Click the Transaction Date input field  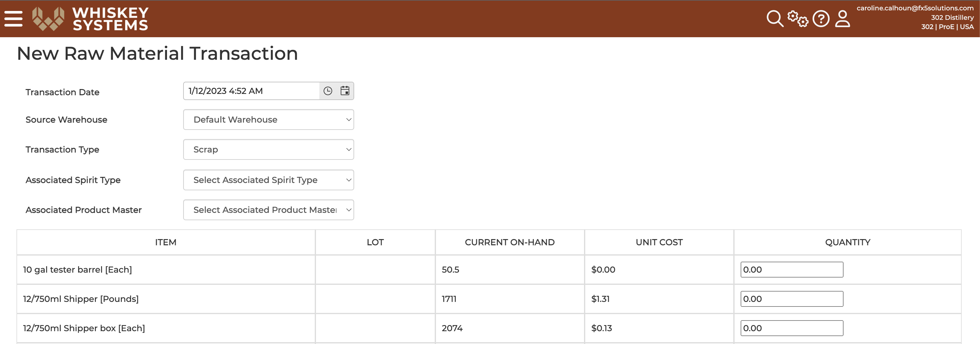(252, 91)
